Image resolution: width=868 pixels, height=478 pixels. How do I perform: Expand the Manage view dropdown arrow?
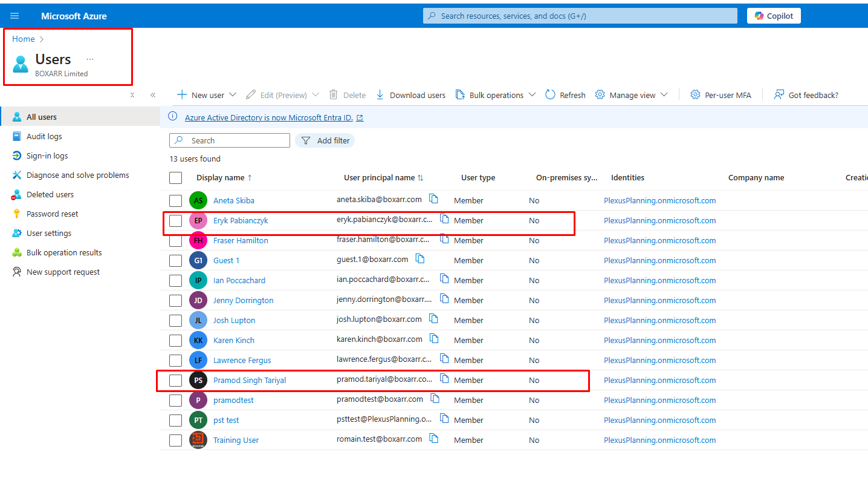click(x=664, y=95)
